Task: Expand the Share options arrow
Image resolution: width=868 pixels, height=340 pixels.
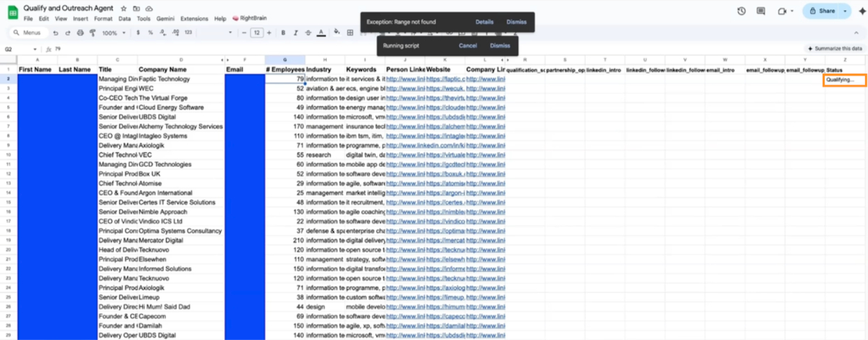Action: [847, 11]
